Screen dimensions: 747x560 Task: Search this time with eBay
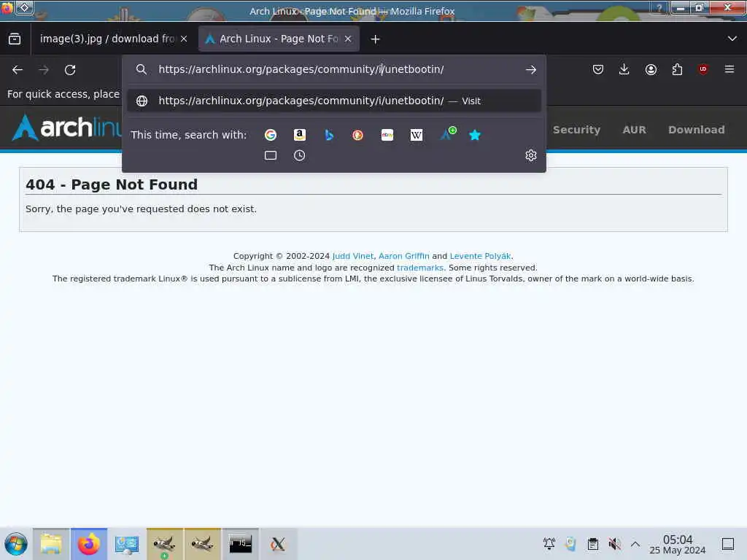(x=387, y=135)
